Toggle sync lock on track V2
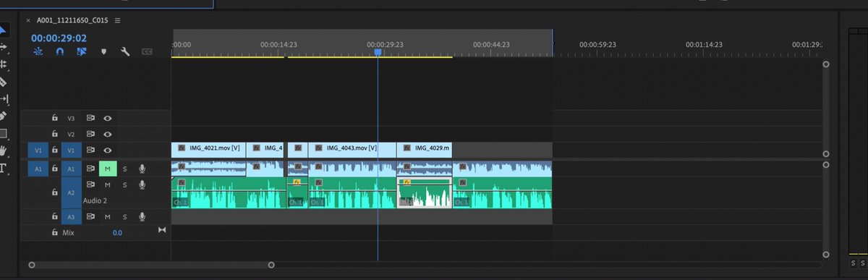The height and width of the screenshot is (280, 868). (91, 134)
